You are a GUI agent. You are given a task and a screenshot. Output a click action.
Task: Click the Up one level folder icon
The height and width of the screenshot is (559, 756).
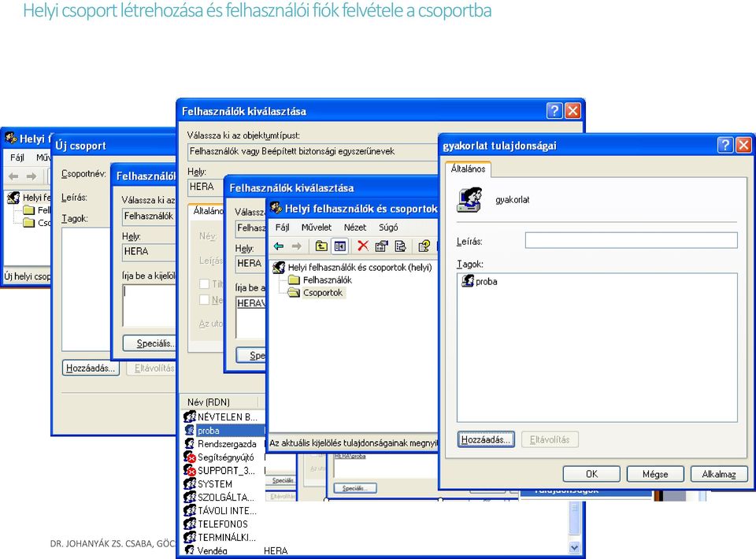coord(321,246)
